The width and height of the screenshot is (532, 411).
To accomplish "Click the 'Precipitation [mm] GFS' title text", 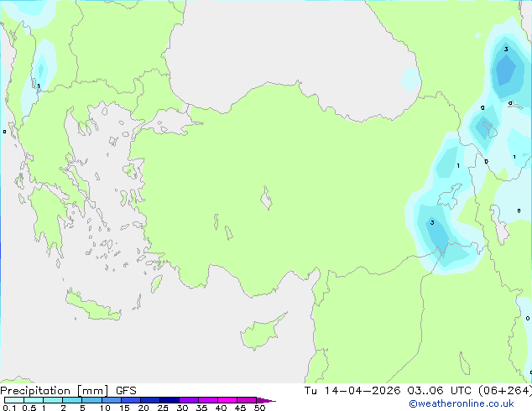I will pos(68,391).
